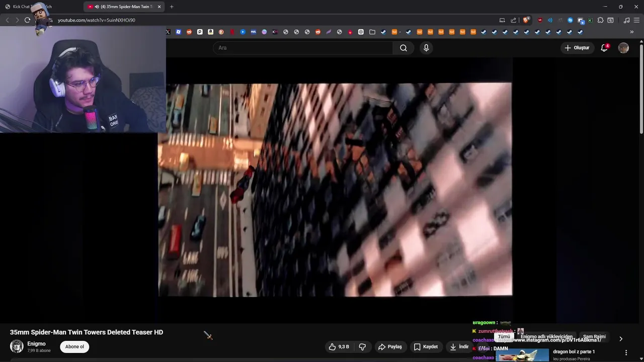Open the dragon bol z parte 1 thumbnail

[522, 355]
